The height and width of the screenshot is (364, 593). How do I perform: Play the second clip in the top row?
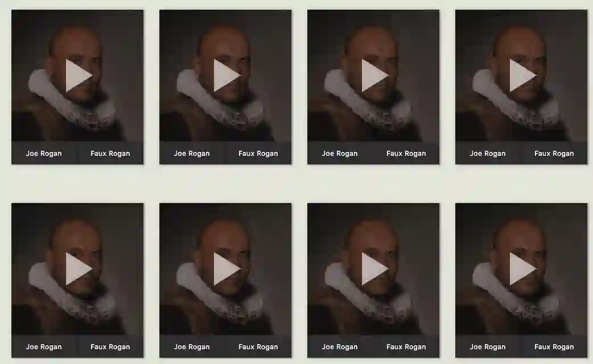[x=227, y=76]
